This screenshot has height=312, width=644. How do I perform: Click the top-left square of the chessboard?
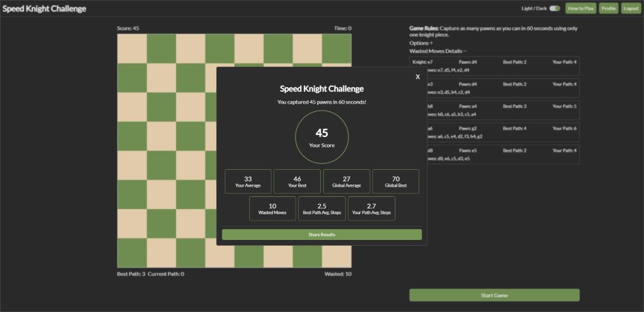(x=132, y=48)
